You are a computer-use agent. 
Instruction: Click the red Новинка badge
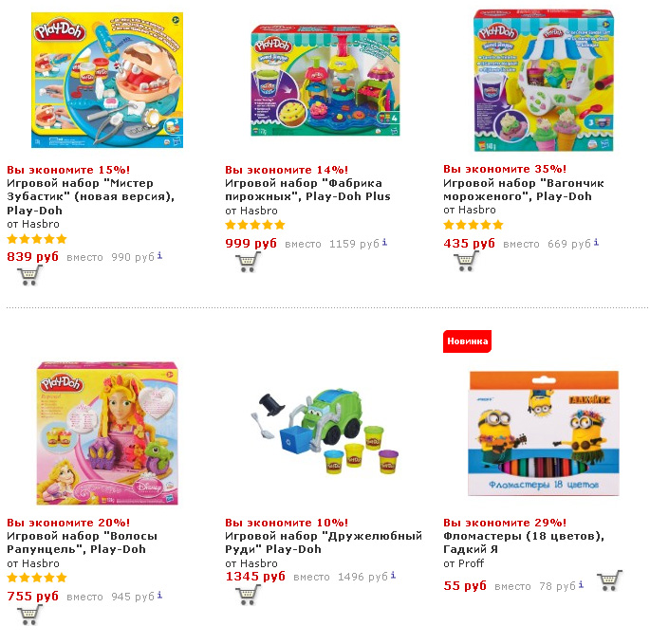coord(467,341)
